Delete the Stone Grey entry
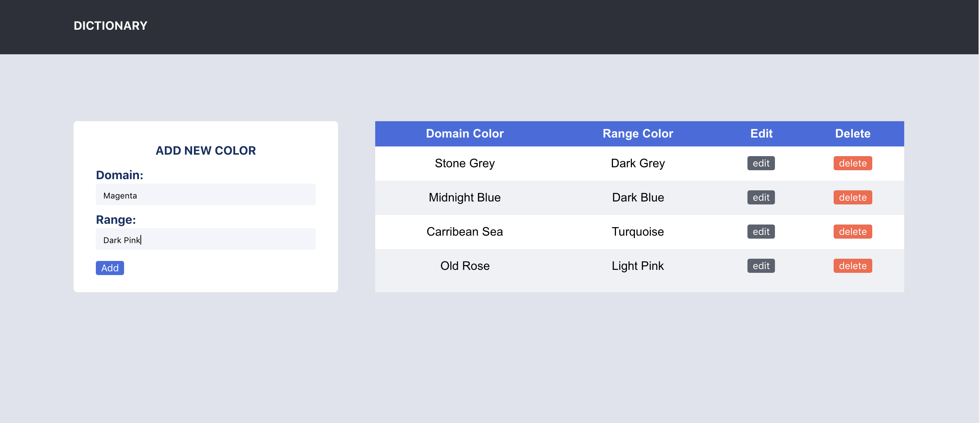 pos(853,163)
